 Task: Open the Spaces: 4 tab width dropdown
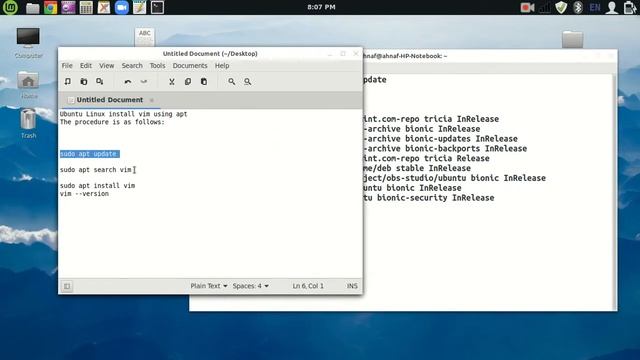click(251, 286)
